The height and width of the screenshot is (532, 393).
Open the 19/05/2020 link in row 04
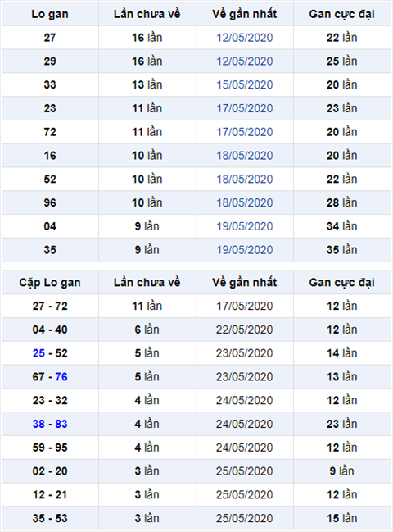[245, 226]
